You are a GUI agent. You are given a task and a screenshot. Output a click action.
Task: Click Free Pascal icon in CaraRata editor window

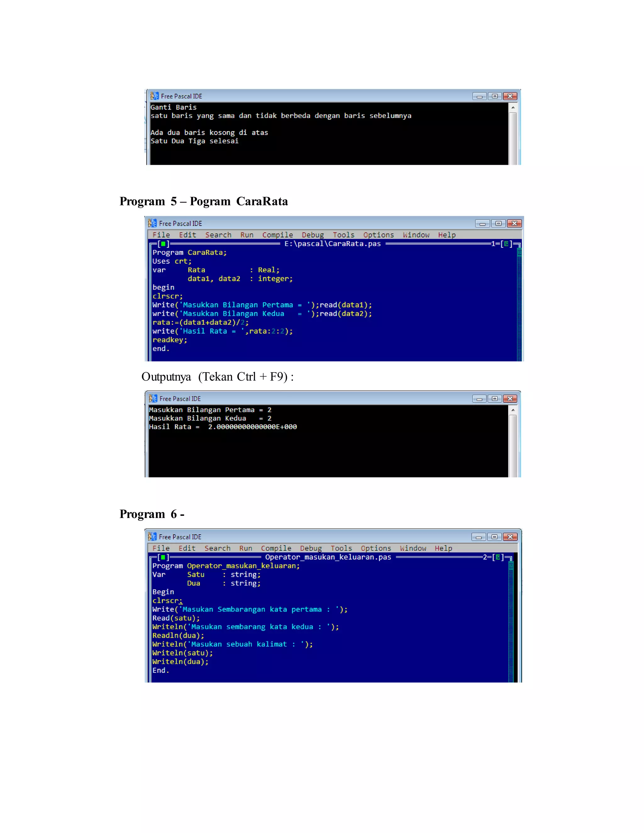[x=152, y=223]
